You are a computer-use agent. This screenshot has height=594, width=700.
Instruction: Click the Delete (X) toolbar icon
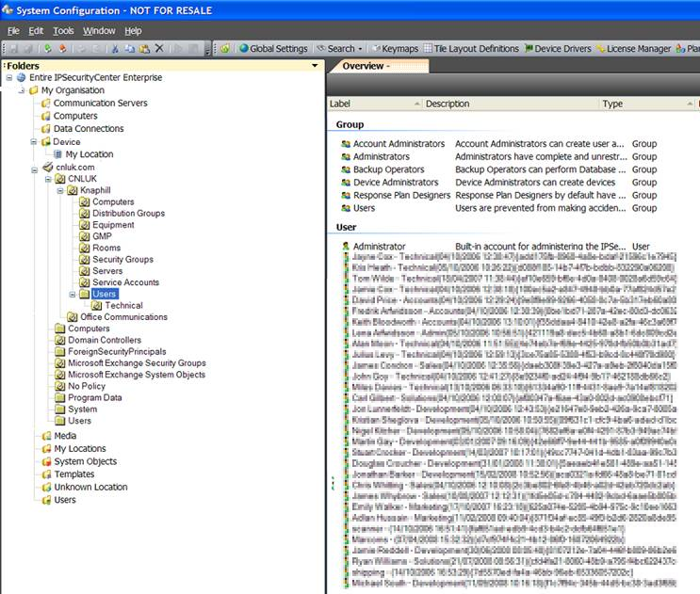click(159, 48)
